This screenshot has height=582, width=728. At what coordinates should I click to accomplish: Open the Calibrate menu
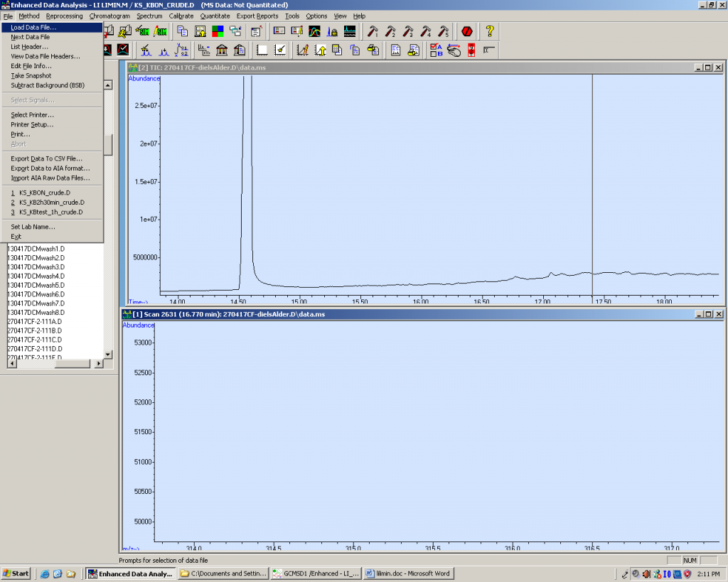click(x=181, y=16)
